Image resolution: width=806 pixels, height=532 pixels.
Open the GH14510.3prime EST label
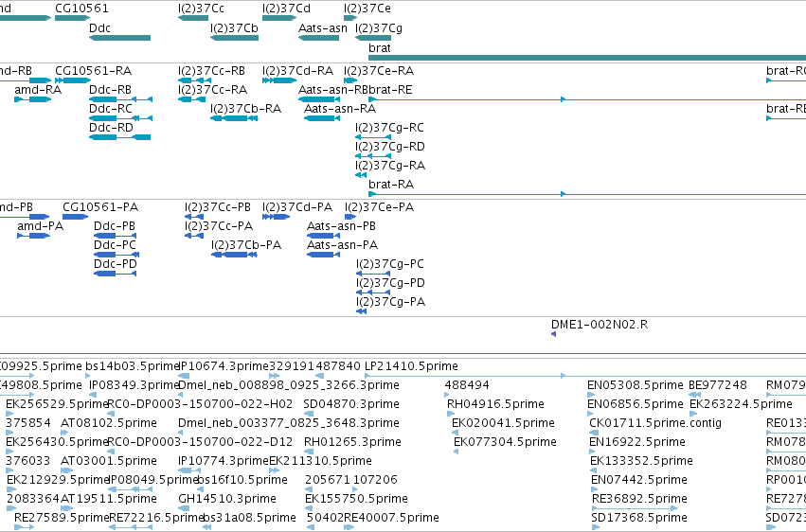[x=227, y=499]
